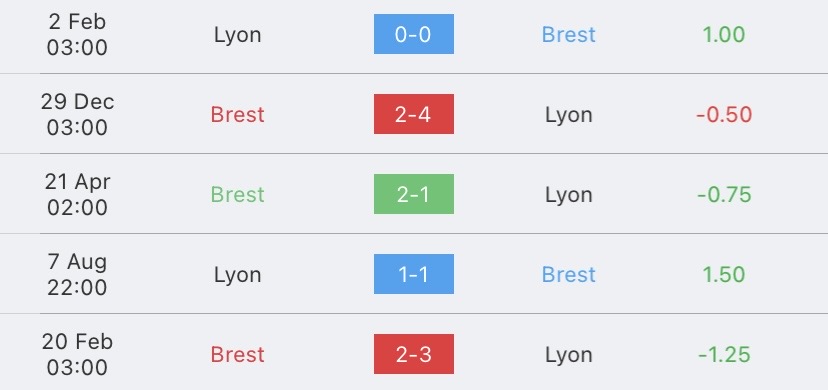828x390 pixels.
Task: Click Lyon home team in 2 Feb row
Action: point(237,36)
